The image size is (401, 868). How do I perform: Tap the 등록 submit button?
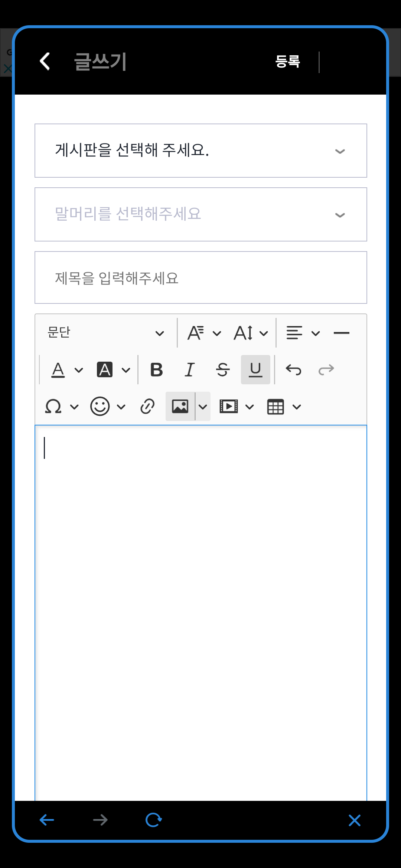point(288,61)
